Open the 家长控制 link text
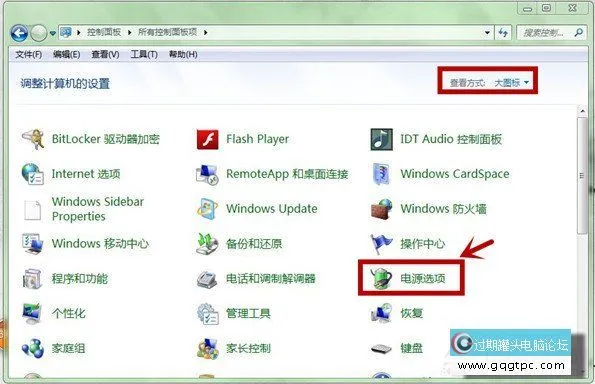The image size is (595, 384). click(248, 349)
